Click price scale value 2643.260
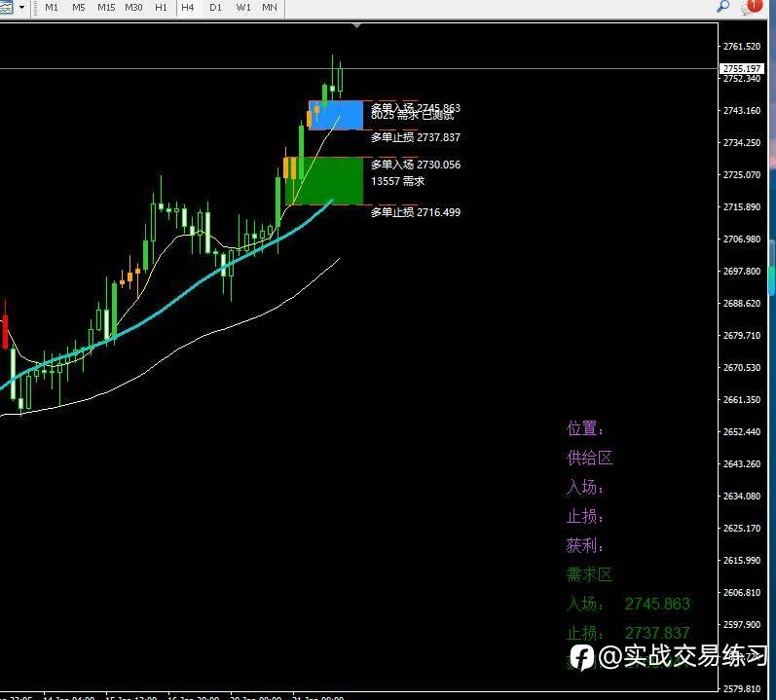Viewport: 776px width, 700px height. pos(742,464)
